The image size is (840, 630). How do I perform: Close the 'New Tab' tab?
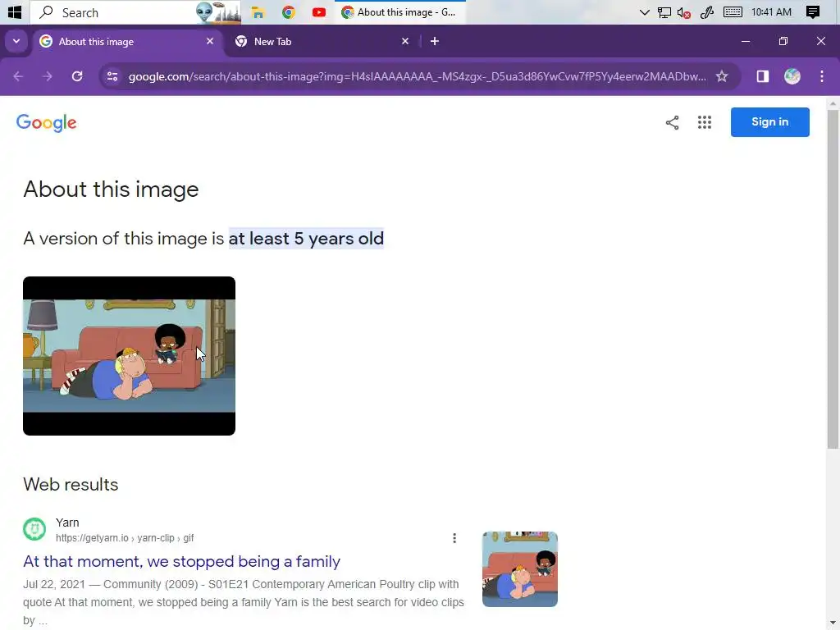coord(405,41)
